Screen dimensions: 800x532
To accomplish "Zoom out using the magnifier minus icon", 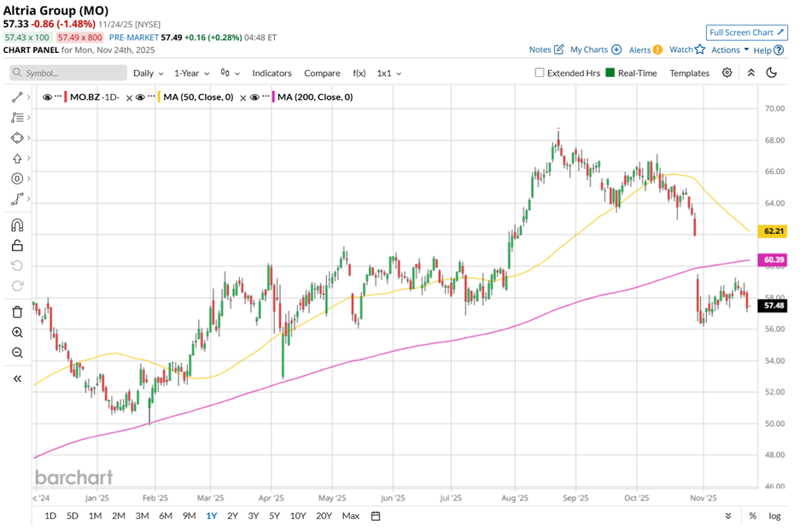I will [17, 353].
